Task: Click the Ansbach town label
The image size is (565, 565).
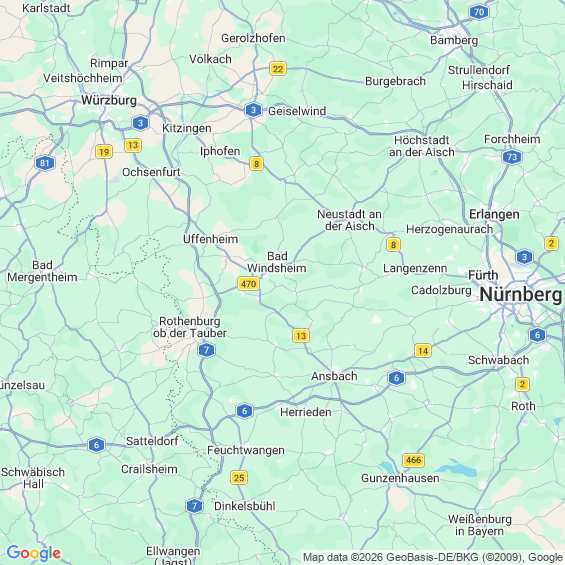Action: [334, 376]
